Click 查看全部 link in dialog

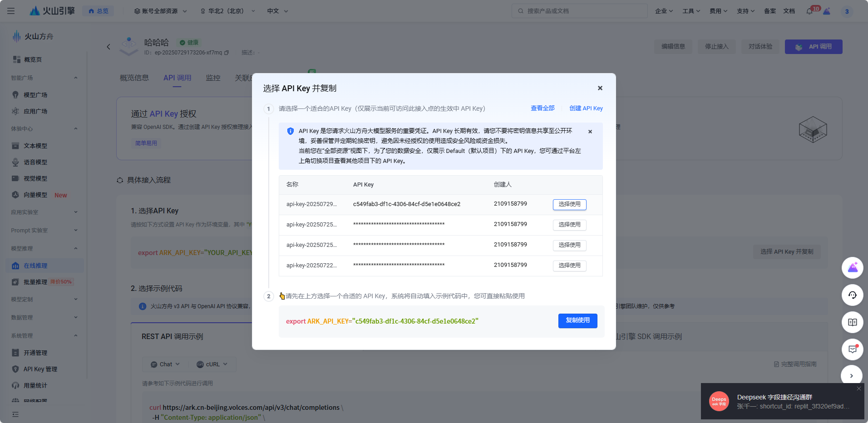click(x=542, y=108)
